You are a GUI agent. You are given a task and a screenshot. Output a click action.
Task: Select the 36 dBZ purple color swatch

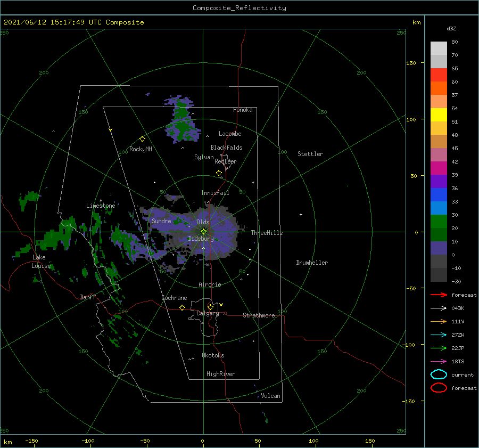coord(439,181)
